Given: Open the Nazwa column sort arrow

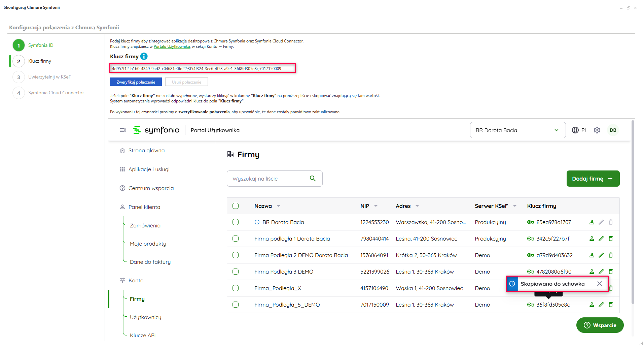Looking at the screenshot, I should [x=279, y=206].
